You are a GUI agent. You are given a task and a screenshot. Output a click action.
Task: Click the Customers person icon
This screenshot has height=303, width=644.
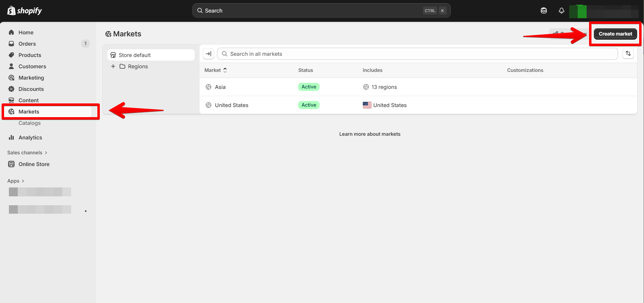coord(11,66)
